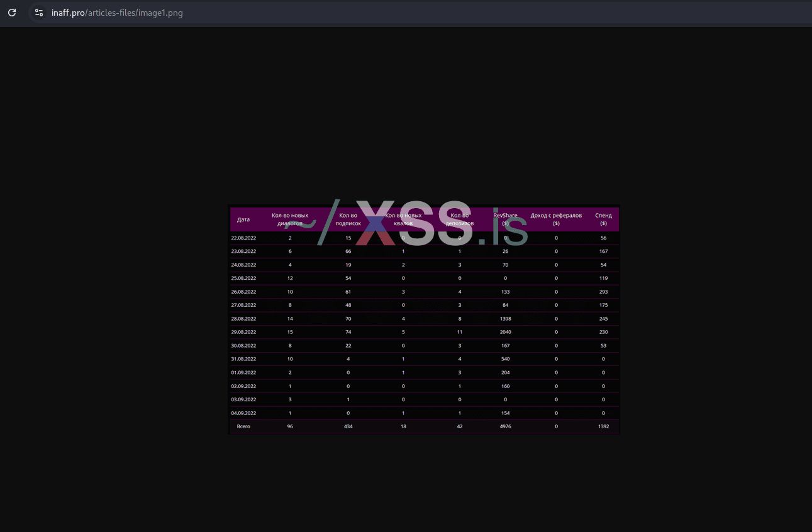Select the date cell 04.09.2022
Image resolution: width=812 pixels, height=532 pixels.
tap(243, 414)
